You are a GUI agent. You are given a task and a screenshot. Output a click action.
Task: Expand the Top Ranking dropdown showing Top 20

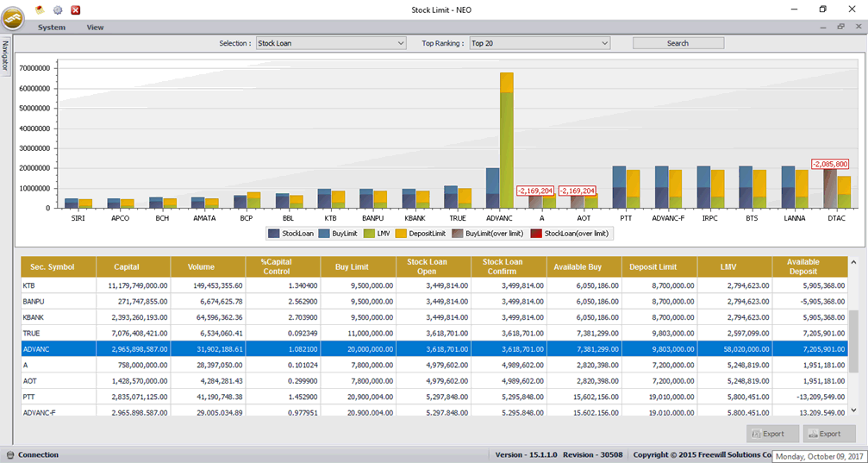pos(540,43)
